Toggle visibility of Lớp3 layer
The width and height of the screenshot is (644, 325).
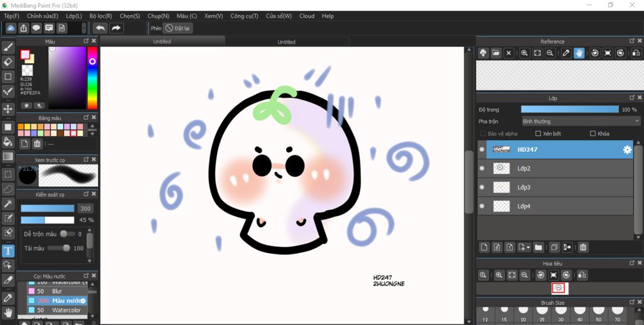[x=482, y=187]
